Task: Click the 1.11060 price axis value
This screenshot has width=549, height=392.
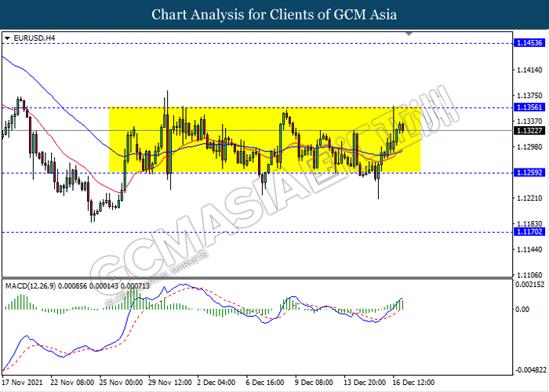Action: [529, 275]
